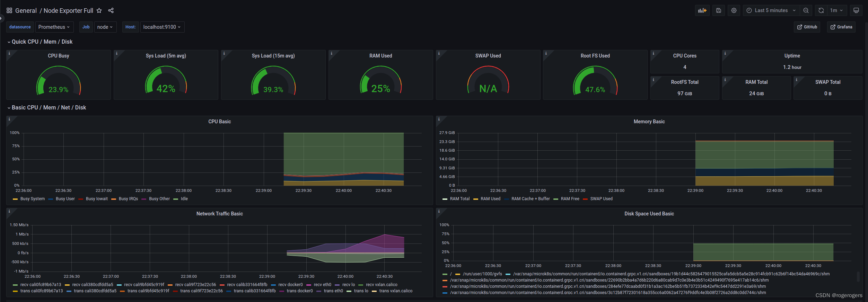Toggle the RAM Total legend series

point(460,199)
